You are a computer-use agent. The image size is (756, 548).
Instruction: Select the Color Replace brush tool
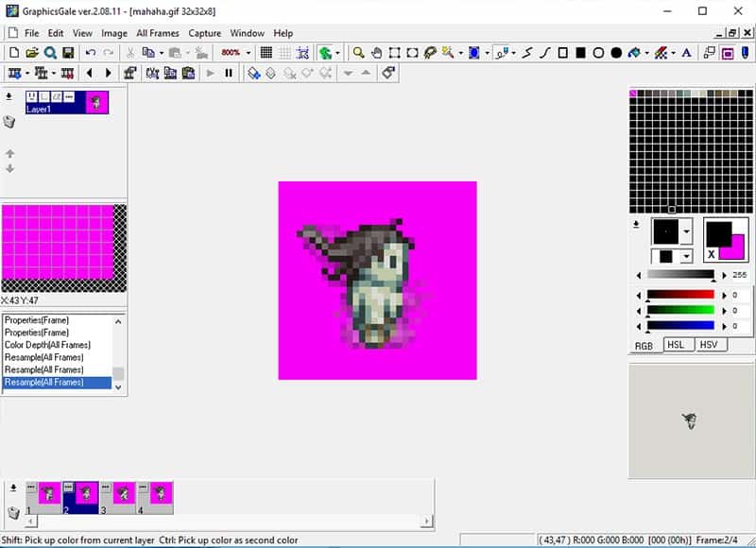[x=661, y=53]
